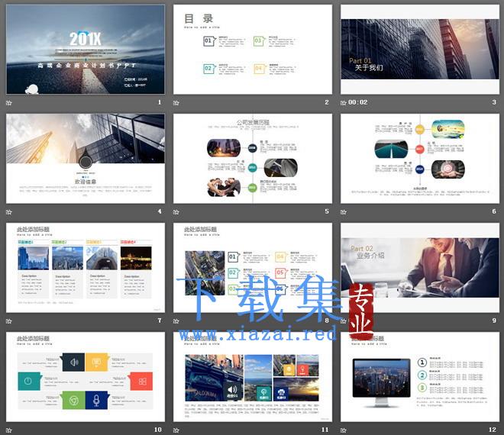Click slide number 9 label
The image size is (504, 435).
coord(494,321)
